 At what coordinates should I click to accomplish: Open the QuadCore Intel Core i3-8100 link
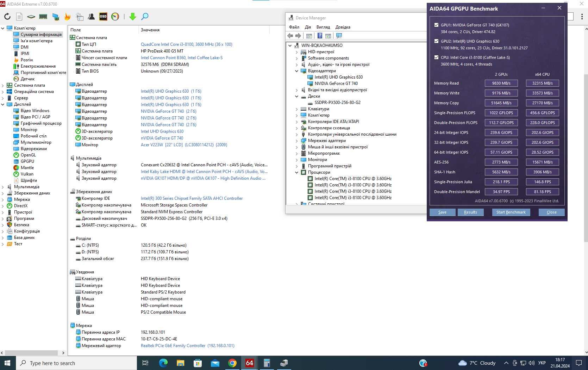[x=187, y=44]
